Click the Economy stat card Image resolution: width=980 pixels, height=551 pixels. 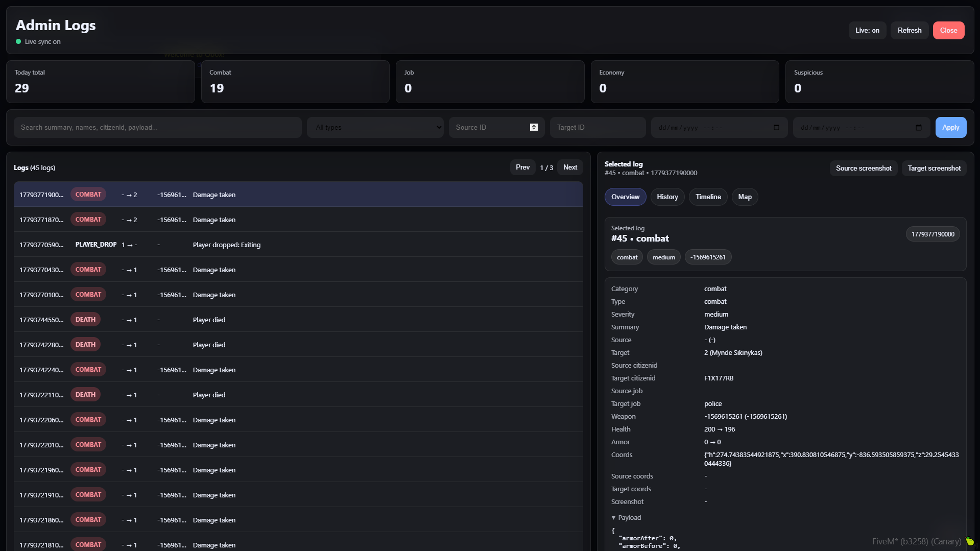pos(685,82)
